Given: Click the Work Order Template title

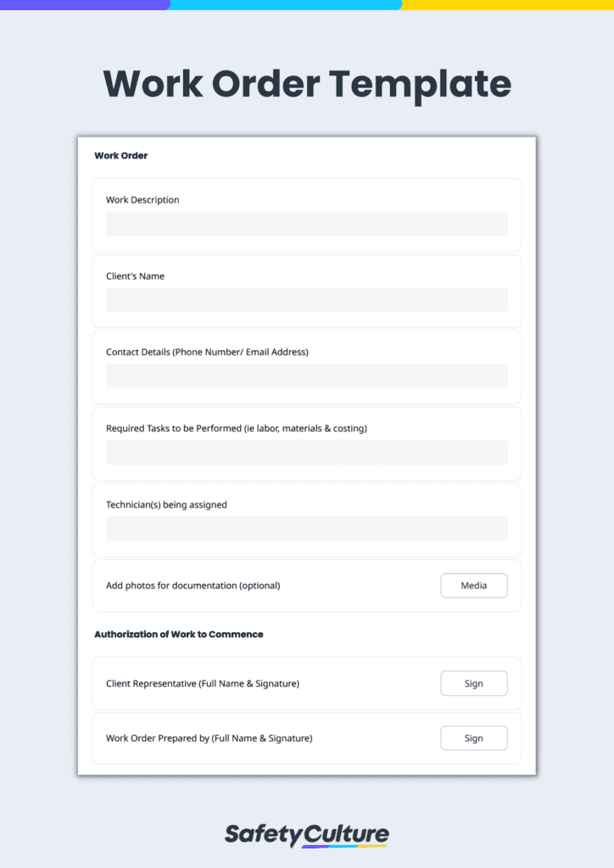Looking at the screenshot, I should pos(307,84).
